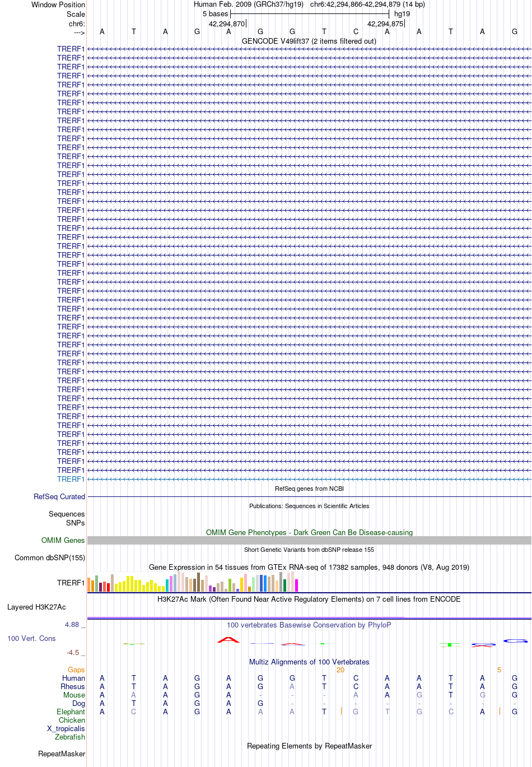Click the Gaps row label
The width and height of the screenshot is (532, 767).
coord(76,670)
